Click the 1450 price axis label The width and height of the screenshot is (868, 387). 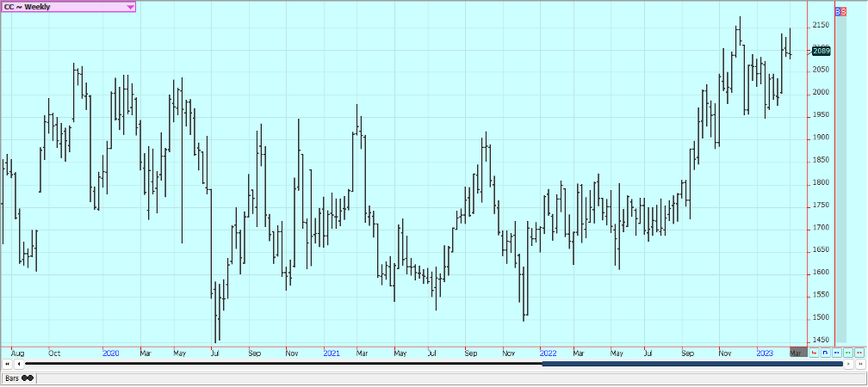(821, 340)
